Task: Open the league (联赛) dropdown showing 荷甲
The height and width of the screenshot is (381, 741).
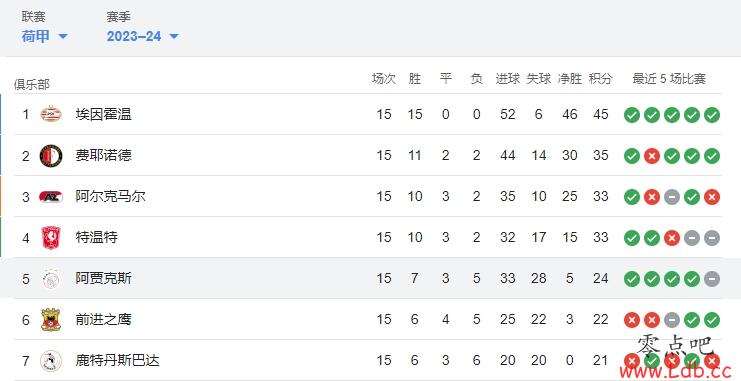Action: [44, 36]
